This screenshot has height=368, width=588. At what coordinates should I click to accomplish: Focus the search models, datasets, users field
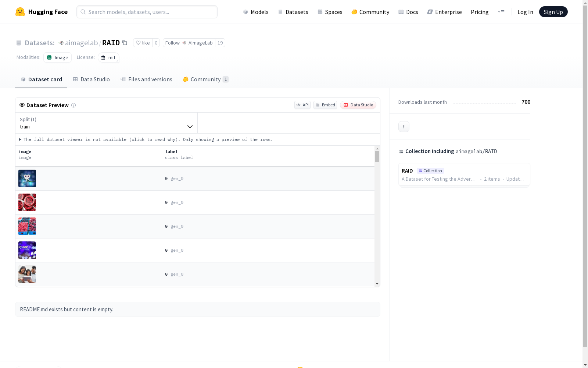[x=147, y=12]
